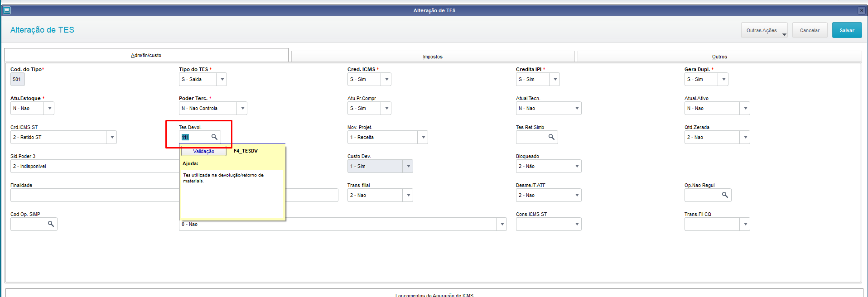Expand the Atual.Ativo dropdown

tap(745, 108)
